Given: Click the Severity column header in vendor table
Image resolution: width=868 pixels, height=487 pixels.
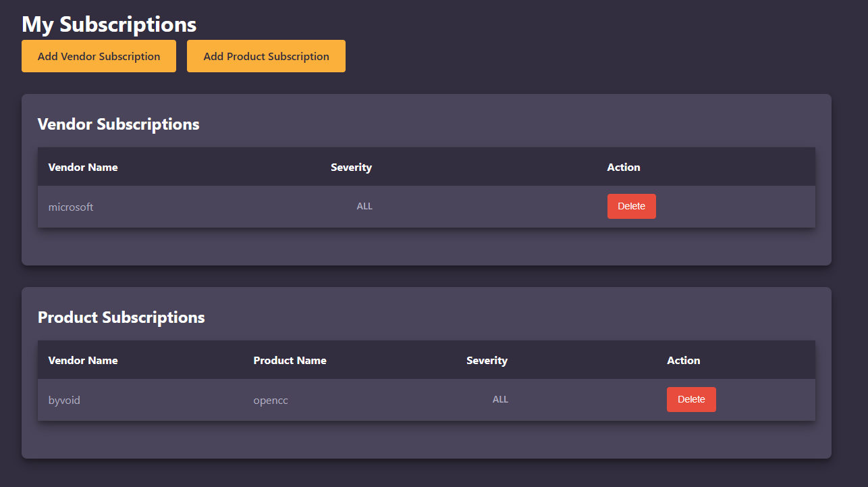Looking at the screenshot, I should click(351, 167).
